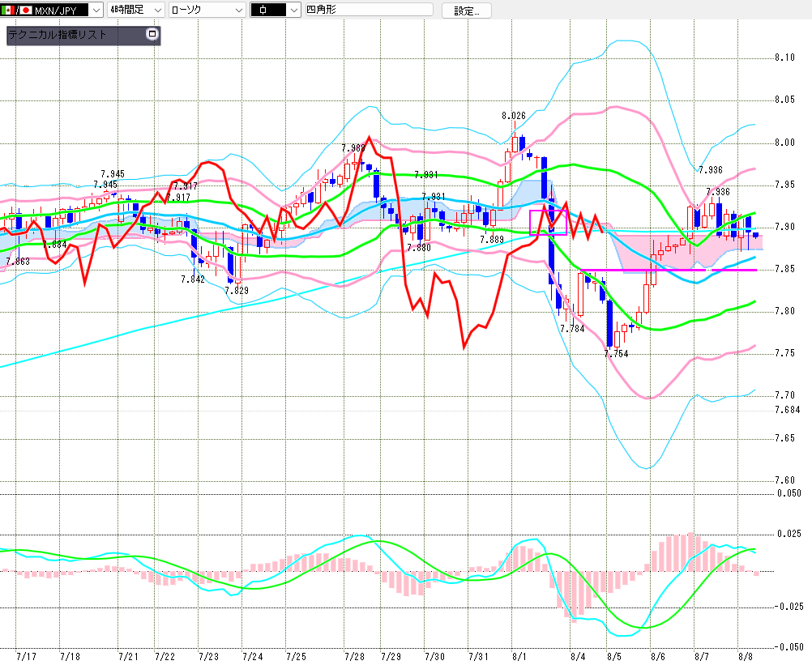Click the 7.65 price axis label
Image resolution: width=812 pixels, height=665 pixels.
click(x=784, y=438)
